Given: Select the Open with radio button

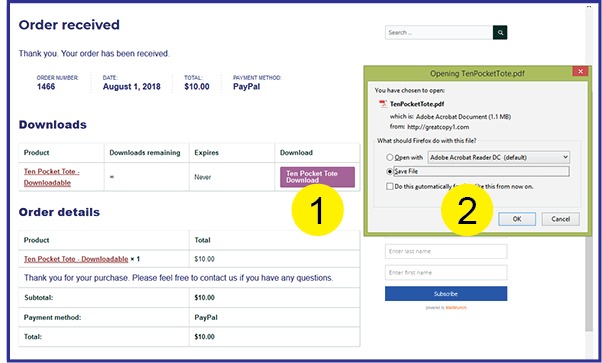Looking at the screenshot, I should point(390,157).
